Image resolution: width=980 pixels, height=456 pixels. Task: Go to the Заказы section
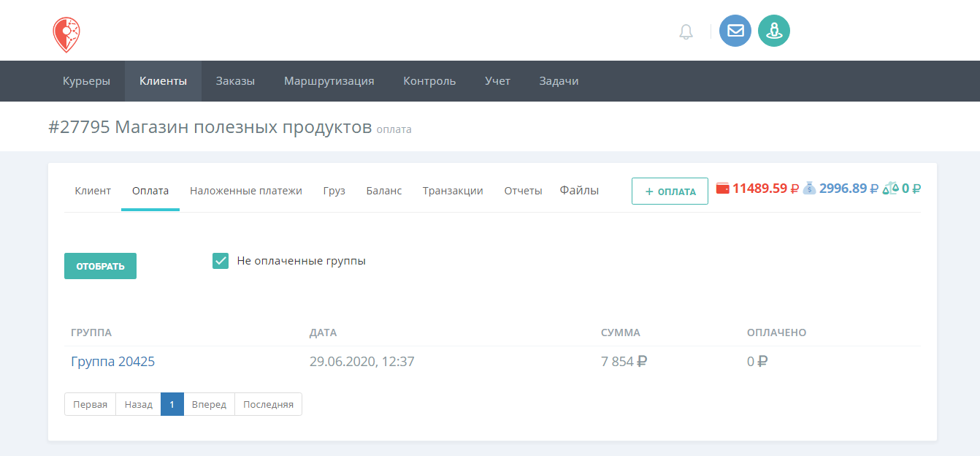(235, 81)
